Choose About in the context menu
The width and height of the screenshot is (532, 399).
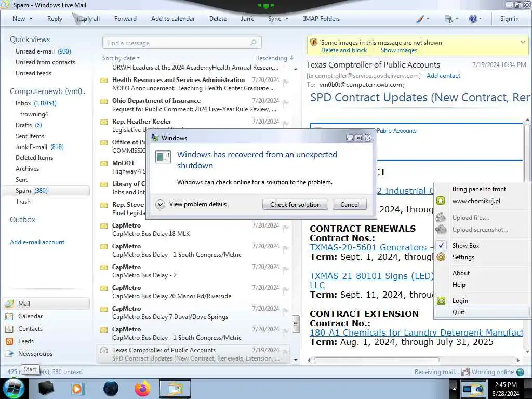(483, 273)
